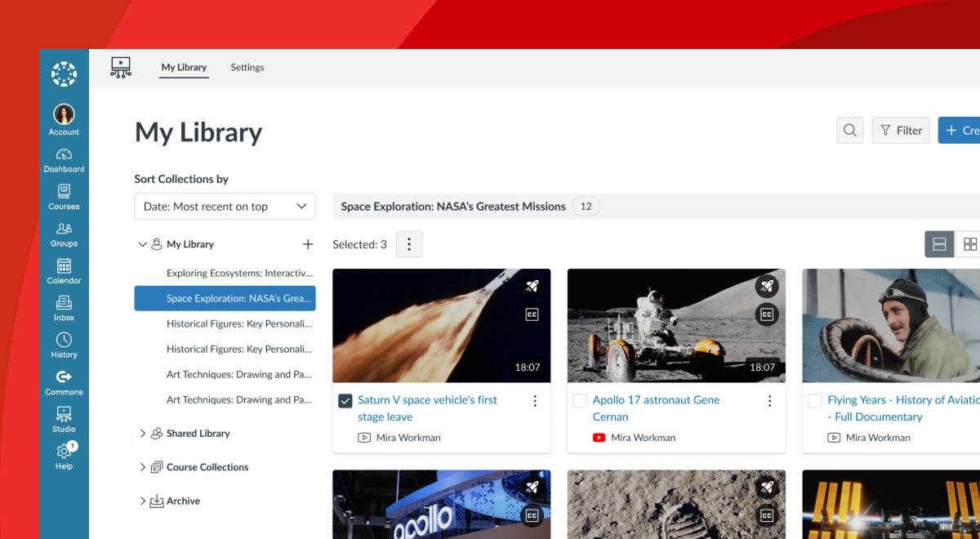Click the Filter button
Screen dimensions: 980x539
[901, 130]
